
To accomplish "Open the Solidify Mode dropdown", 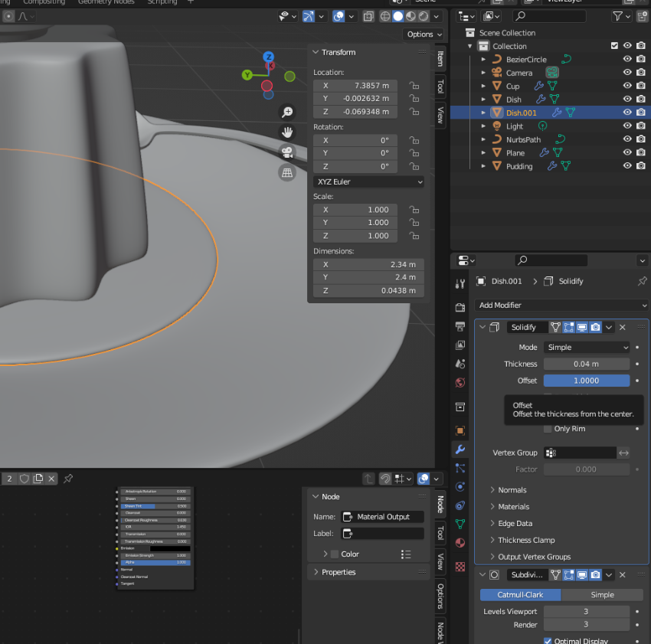I will 587,347.
